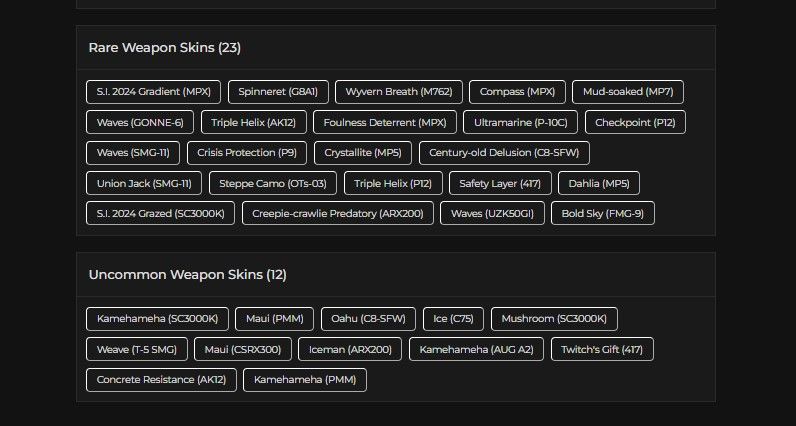The height and width of the screenshot is (426, 796).
Task: Click the S.I. 2024 Gradient (MPX) tag
Action: 154,92
